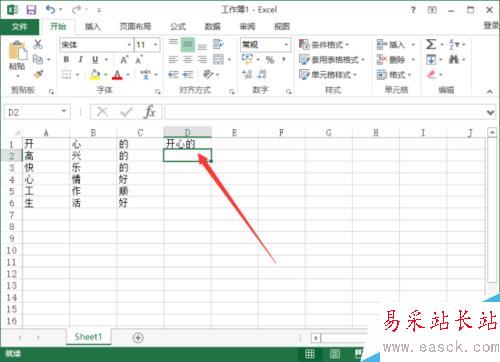Align cell text left
Screen dimensions: 500x362
173,60
